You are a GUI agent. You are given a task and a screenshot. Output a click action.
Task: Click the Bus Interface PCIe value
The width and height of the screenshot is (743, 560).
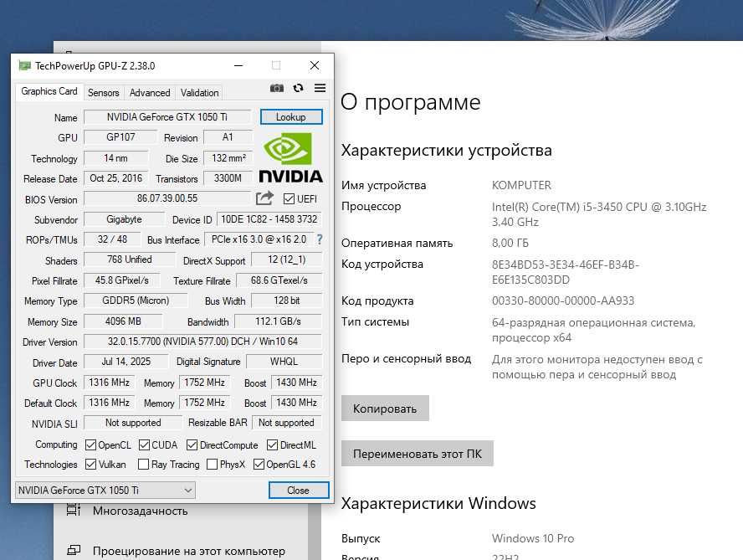pos(259,239)
